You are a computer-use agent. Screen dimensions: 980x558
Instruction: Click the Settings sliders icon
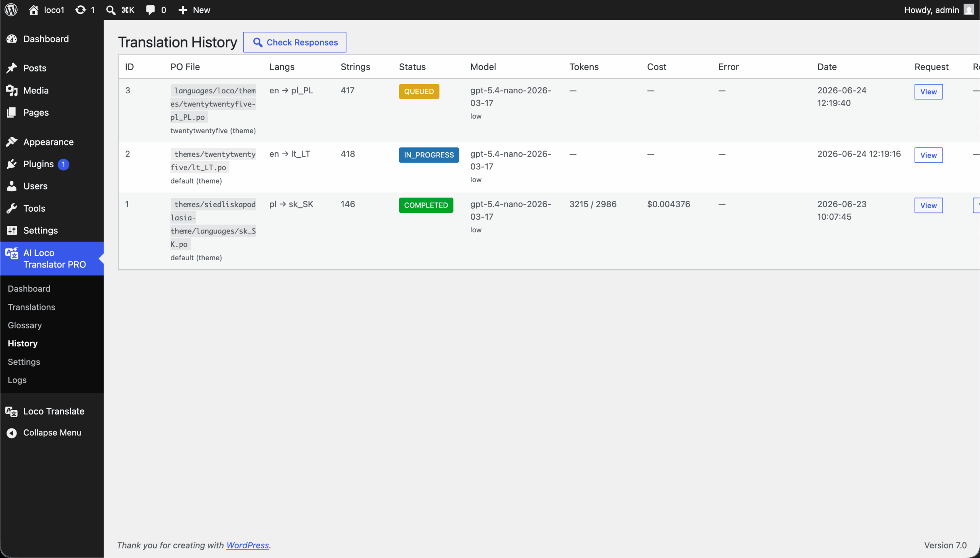tap(12, 230)
